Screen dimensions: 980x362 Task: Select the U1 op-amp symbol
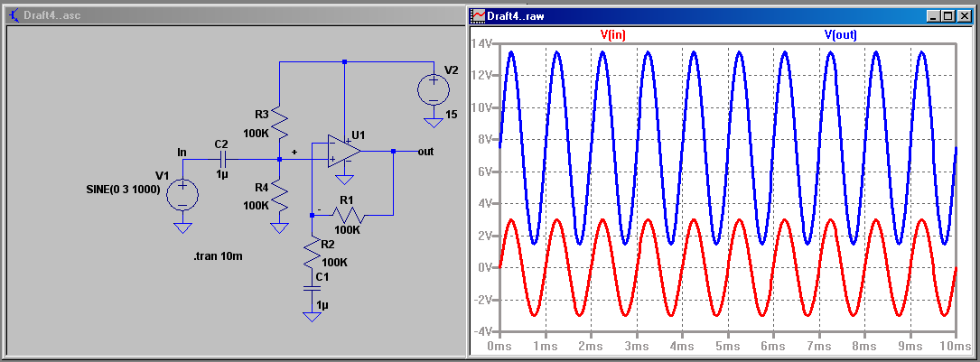coord(344,152)
